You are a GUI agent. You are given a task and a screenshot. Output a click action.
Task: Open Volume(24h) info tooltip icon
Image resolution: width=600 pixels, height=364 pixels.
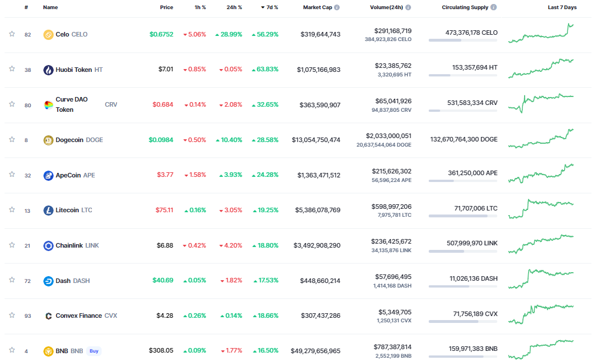point(408,7)
